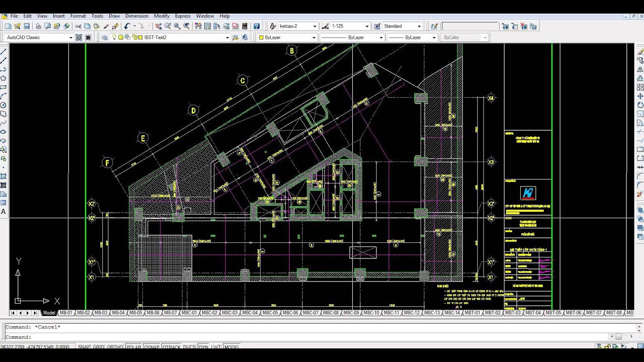
Task: Click the Help question mark icon
Action: pos(257,26)
